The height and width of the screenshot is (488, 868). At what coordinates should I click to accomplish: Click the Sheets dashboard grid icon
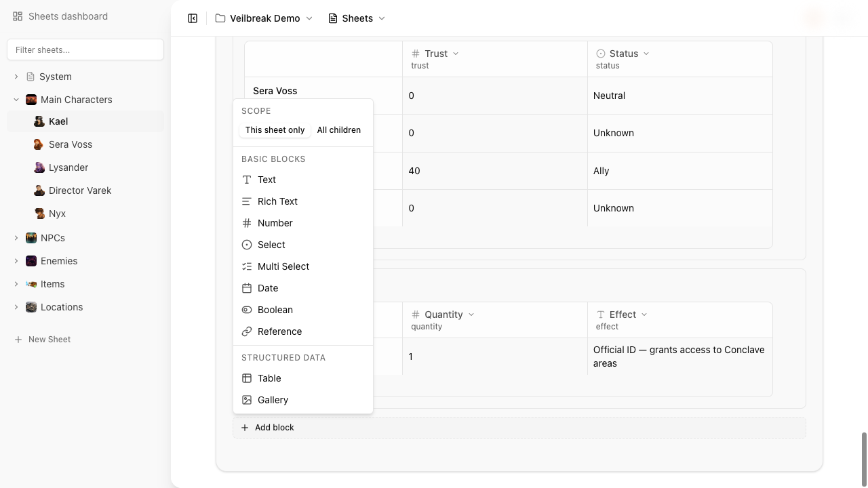[18, 16]
